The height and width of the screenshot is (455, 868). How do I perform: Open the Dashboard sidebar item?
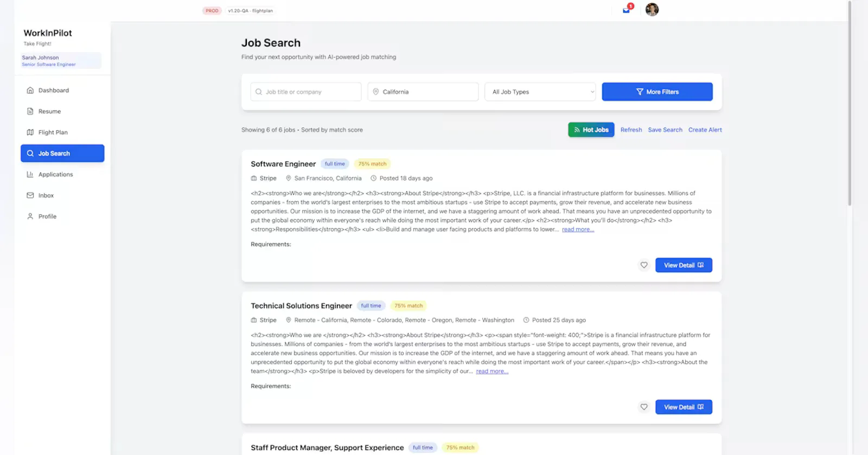tap(62, 91)
